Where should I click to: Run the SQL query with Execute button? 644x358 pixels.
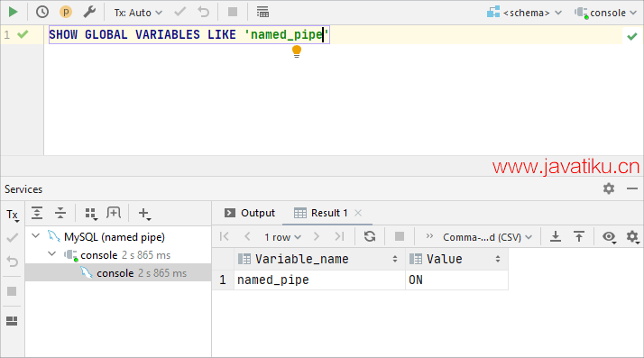pyautogui.click(x=14, y=12)
